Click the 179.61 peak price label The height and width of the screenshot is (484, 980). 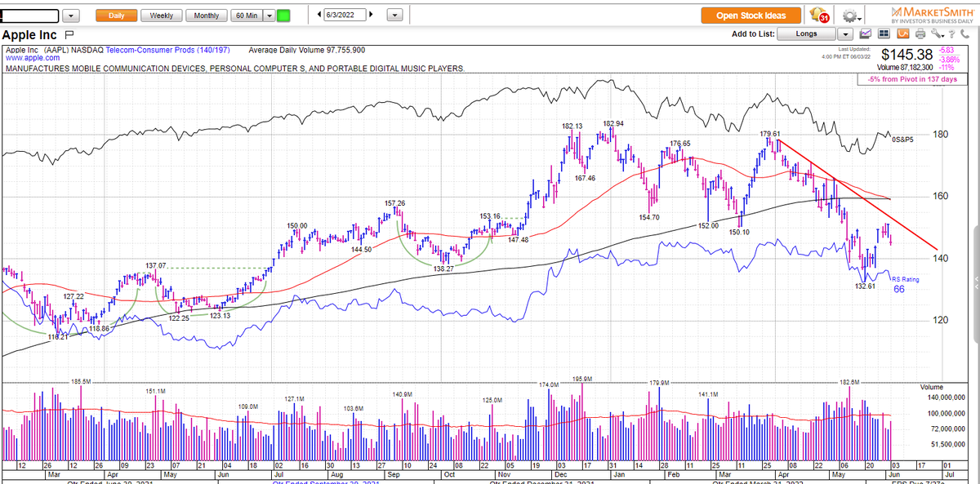pyautogui.click(x=771, y=133)
